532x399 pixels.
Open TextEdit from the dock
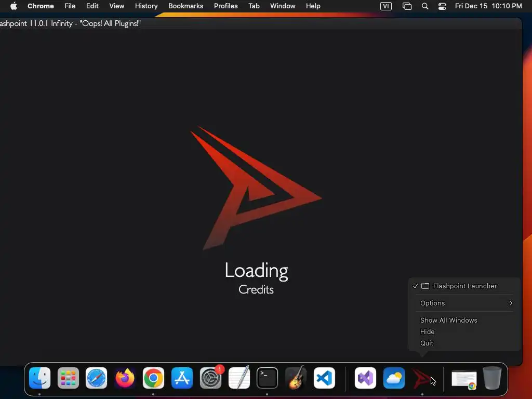[x=239, y=378]
